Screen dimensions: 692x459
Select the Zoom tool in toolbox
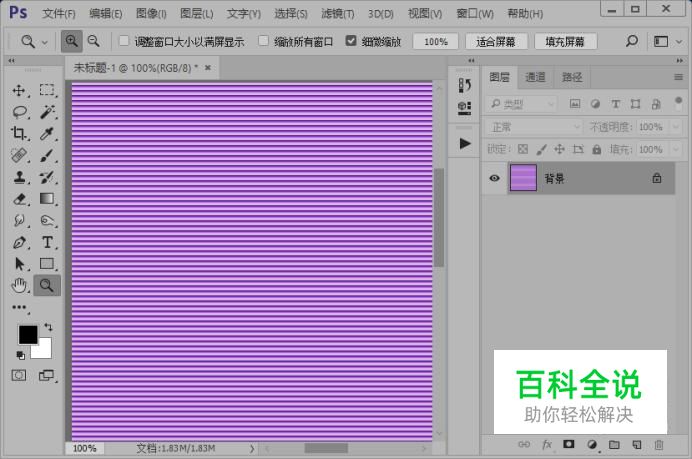pyautogui.click(x=47, y=285)
